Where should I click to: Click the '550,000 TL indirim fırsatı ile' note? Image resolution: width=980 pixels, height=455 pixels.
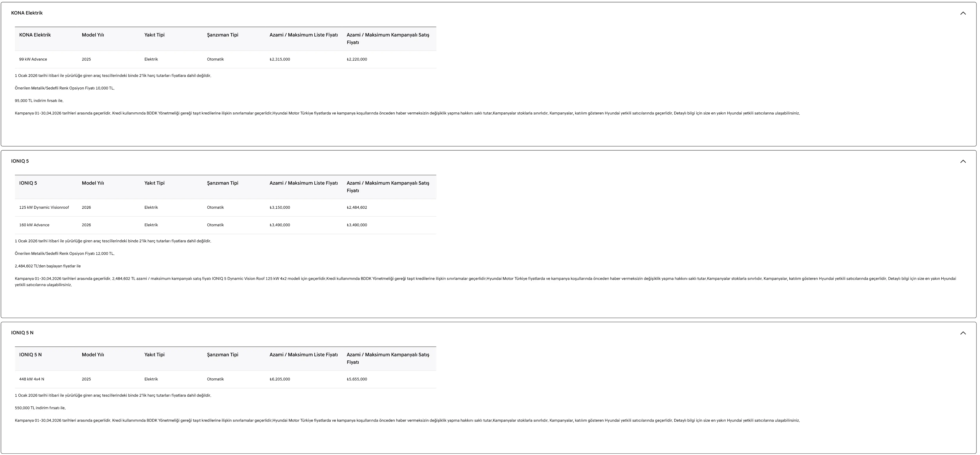[40, 408]
